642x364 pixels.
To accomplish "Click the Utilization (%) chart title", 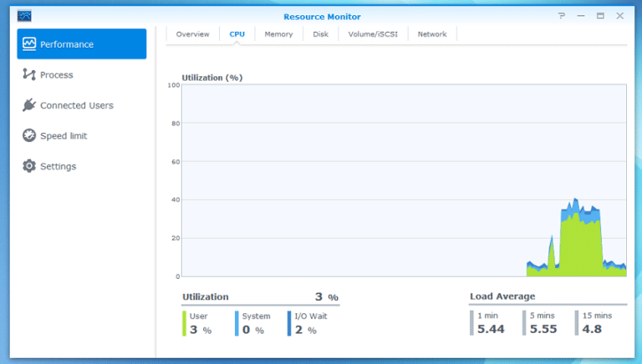I will (x=212, y=78).
